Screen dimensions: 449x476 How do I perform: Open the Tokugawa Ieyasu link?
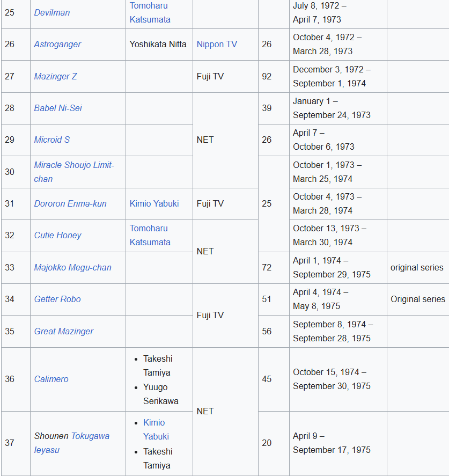tap(71, 443)
